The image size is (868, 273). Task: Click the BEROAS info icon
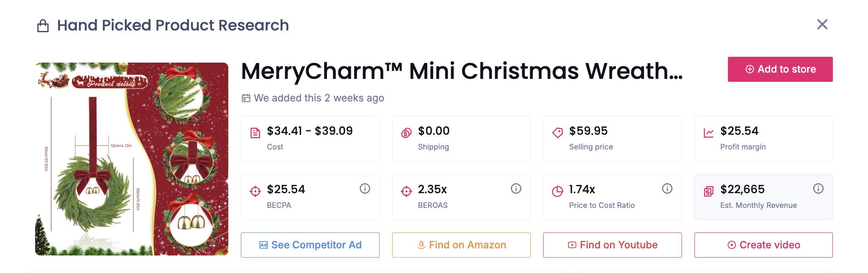click(x=516, y=189)
